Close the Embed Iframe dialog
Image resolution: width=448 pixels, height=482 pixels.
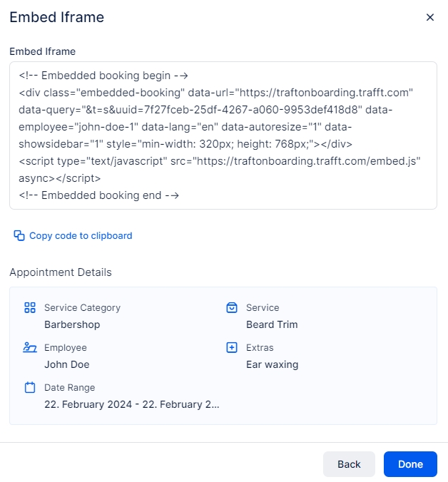[429, 18]
